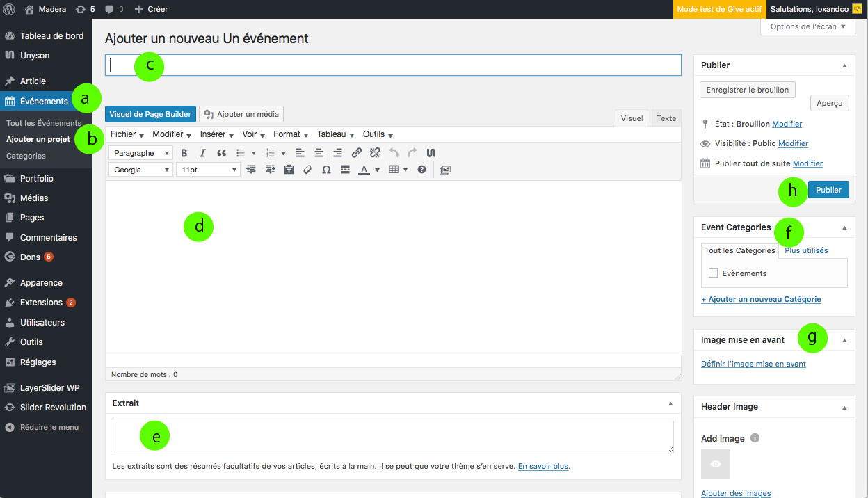Open the Paragraphe format dropdown
Image resolution: width=868 pixels, height=498 pixels.
tap(142, 153)
